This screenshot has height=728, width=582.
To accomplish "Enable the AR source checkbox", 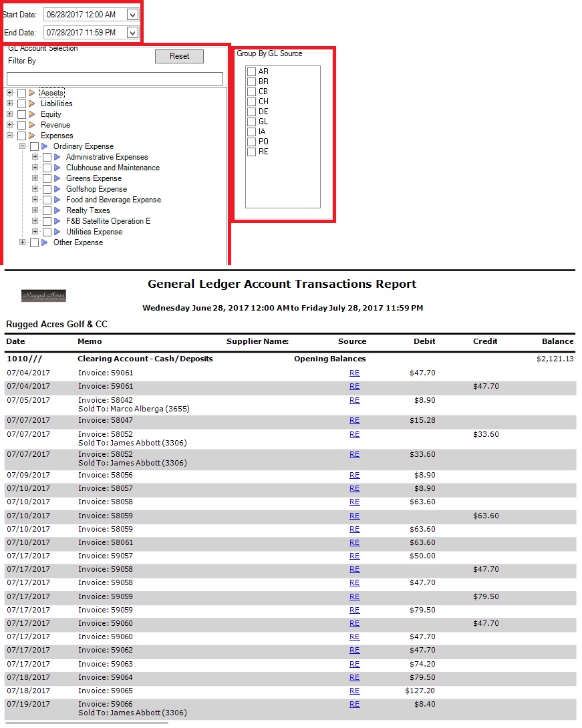I will pos(251,71).
